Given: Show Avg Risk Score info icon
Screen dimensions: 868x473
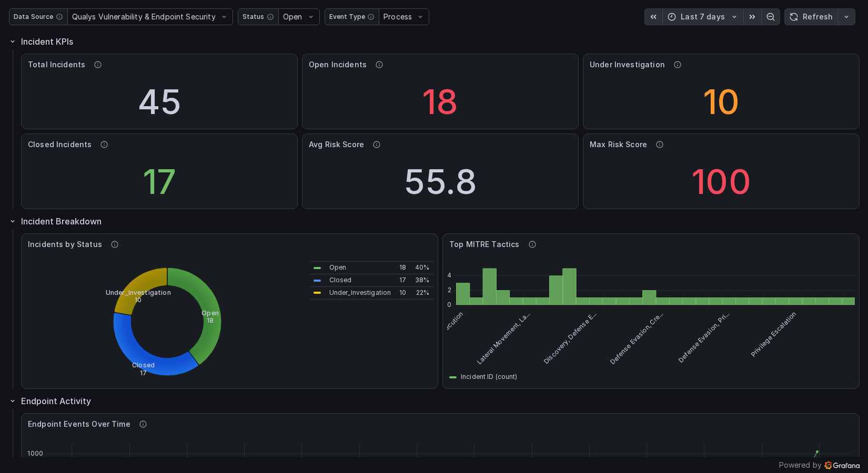Looking at the screenshot, I should (x=377, y=145).
